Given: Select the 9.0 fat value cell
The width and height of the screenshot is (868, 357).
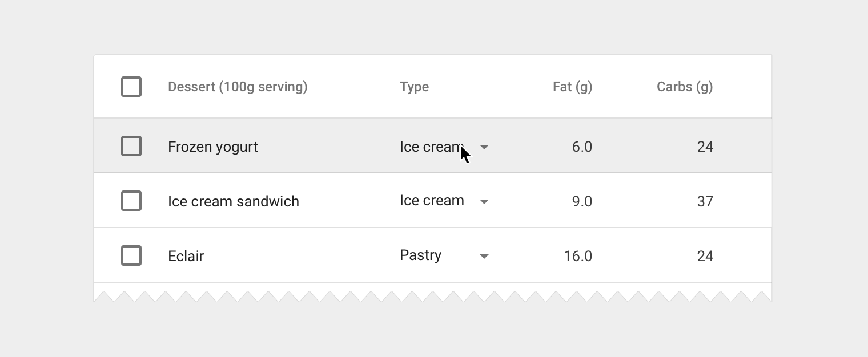Looking at the screenshot, I should click(582, 201).
